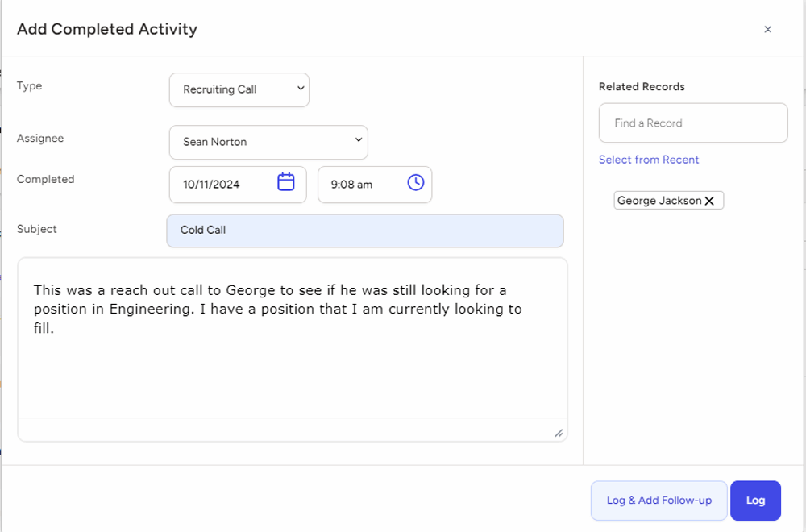806x532 pixels.
Task: Close the Add Completed Activity dialog
Action: pyautogui.click(x=767, y=29)
